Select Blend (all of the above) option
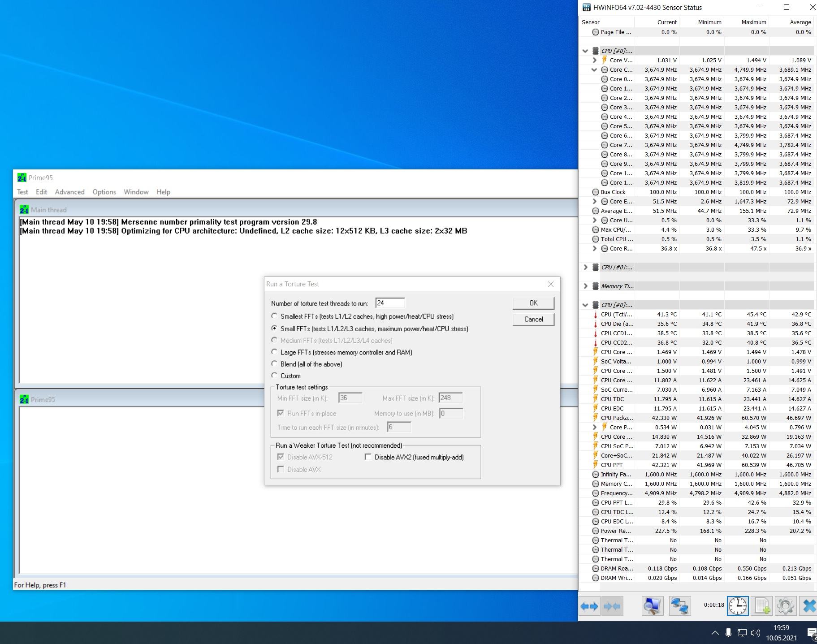817x644 pixels. coord(274,363)
